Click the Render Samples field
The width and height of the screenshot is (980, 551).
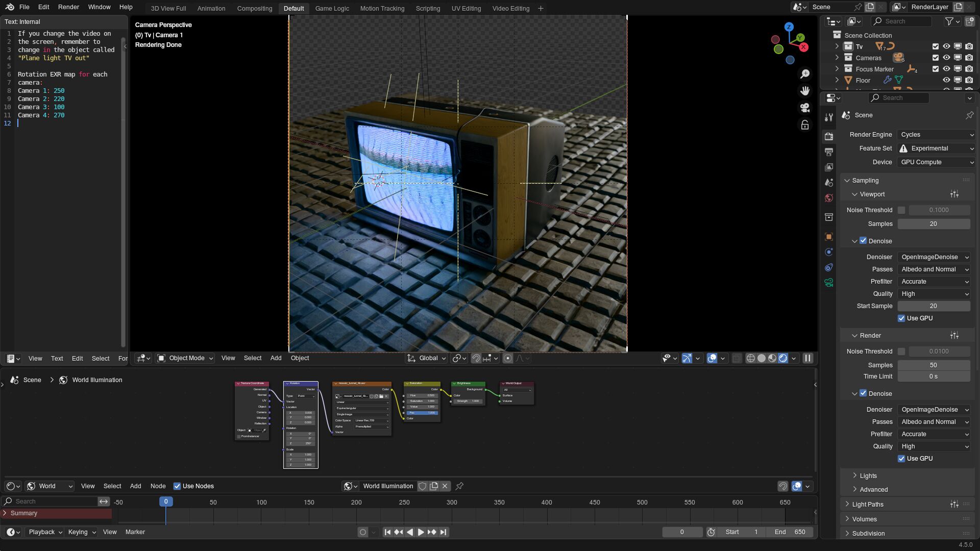pyautogui.click(x=933, y=365)
